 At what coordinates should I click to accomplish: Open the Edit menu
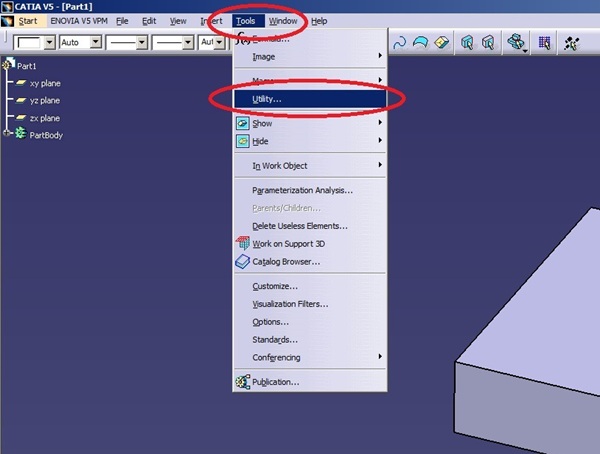(149, 21)
